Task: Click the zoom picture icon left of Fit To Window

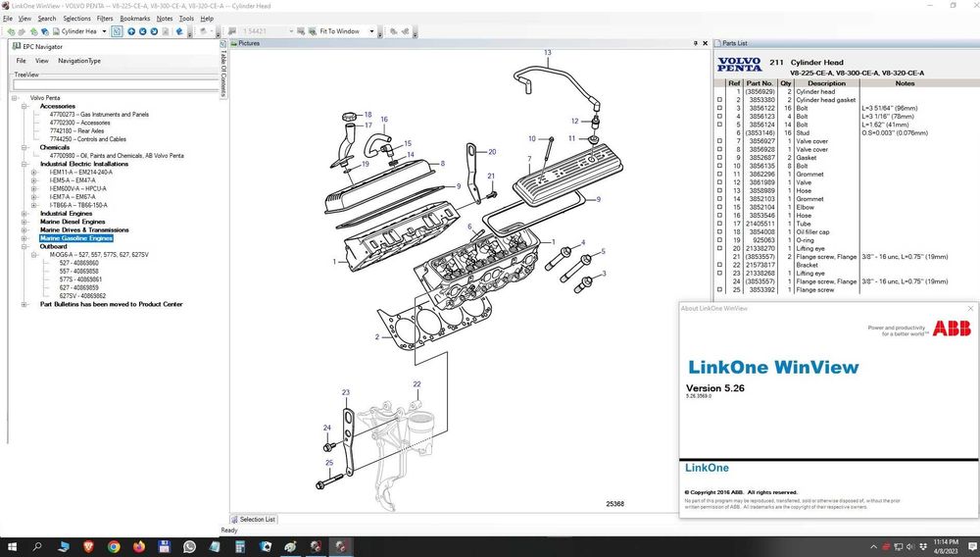Action: (312, 31)
